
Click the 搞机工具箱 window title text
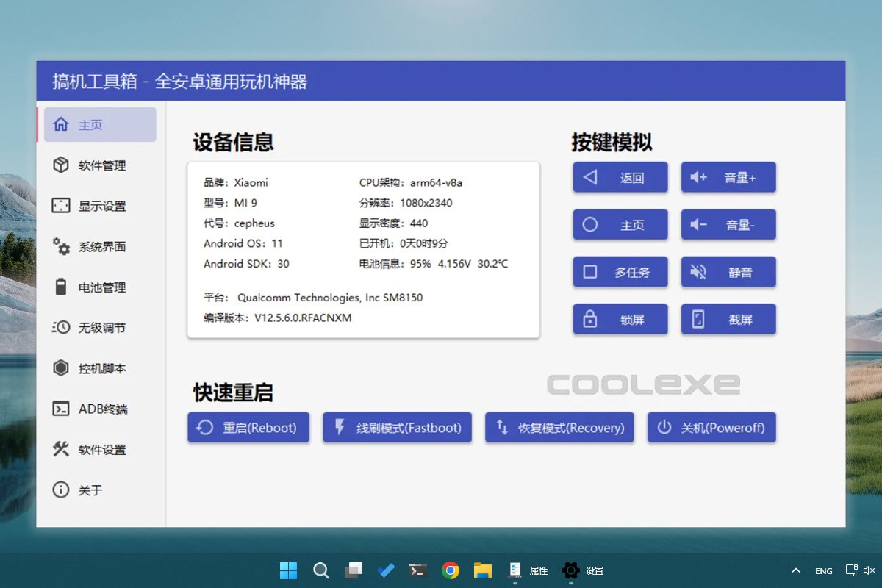180,82
